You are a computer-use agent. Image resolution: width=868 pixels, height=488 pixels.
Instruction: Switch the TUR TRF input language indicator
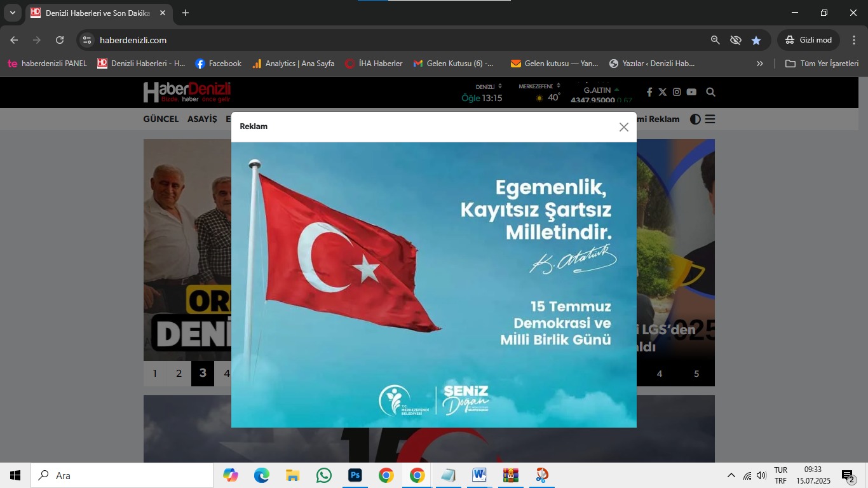click(x=780, y=475)
